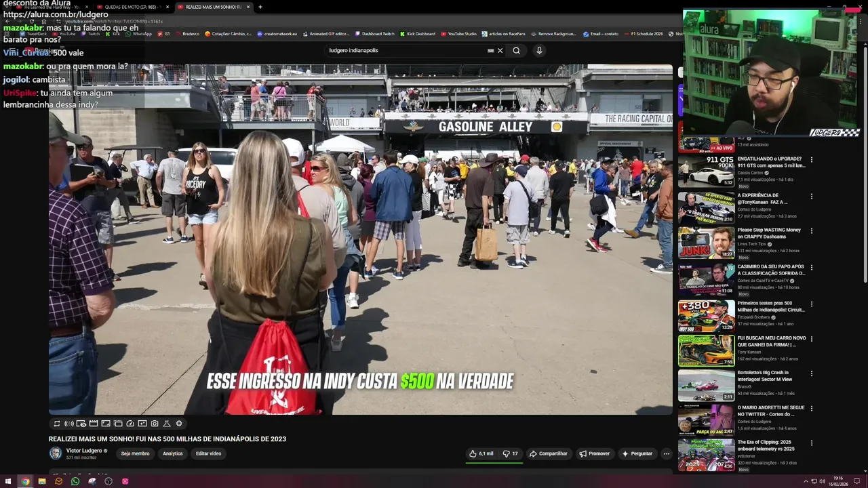The width and height of the screenshot is (868, 488).
Task: Open the JUNK! dashcams video thumbnail
Action: (x=706, y=243)
